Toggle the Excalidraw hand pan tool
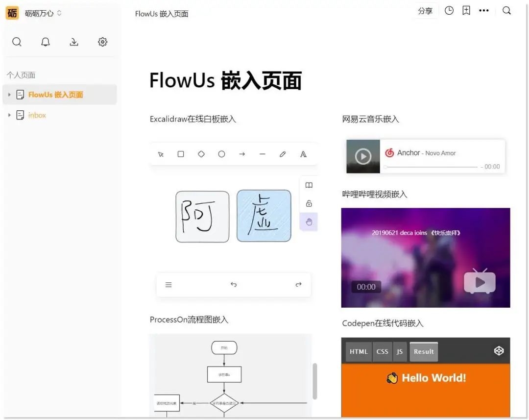 coord(309,222)
